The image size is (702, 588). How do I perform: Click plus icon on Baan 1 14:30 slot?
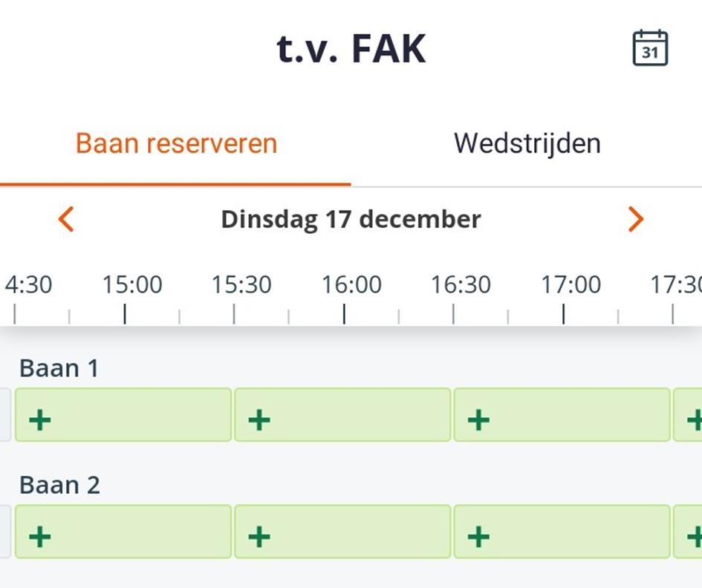[40, 420]
